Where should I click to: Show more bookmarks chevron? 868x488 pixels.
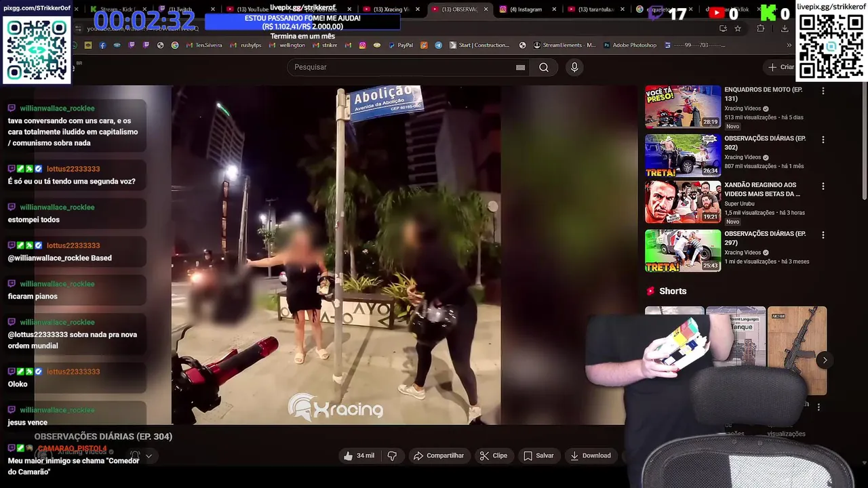pos(789,45)
